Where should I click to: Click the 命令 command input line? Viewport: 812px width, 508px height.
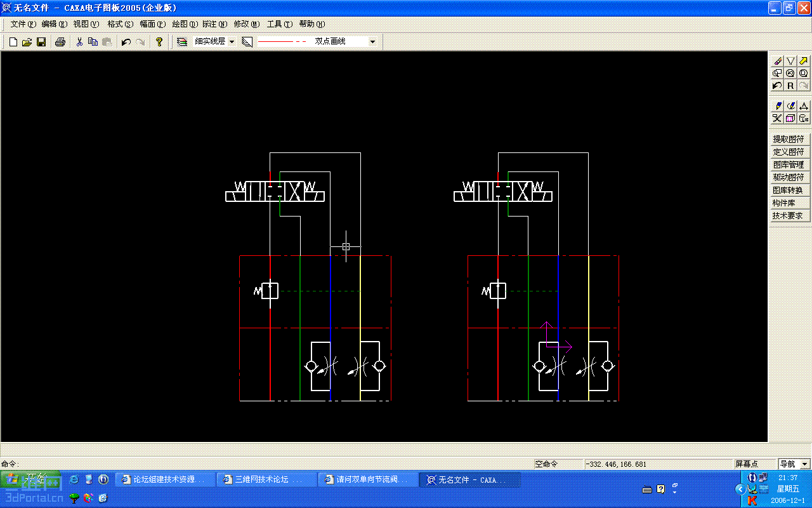pyautogui.click(x=266, y=464)
